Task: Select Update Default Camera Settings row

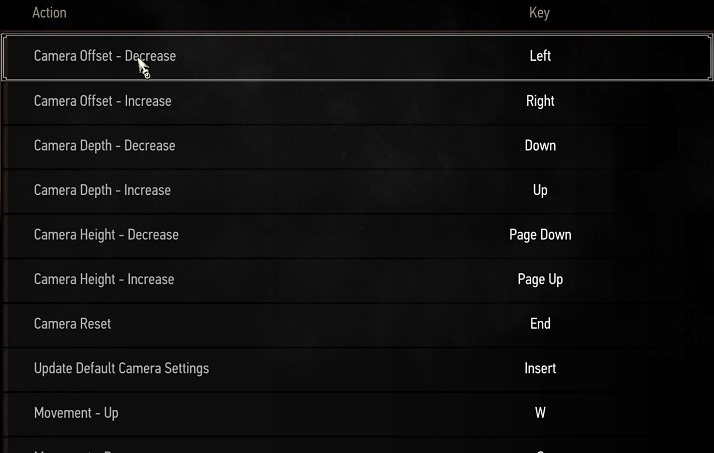Action: coord(357,369)
